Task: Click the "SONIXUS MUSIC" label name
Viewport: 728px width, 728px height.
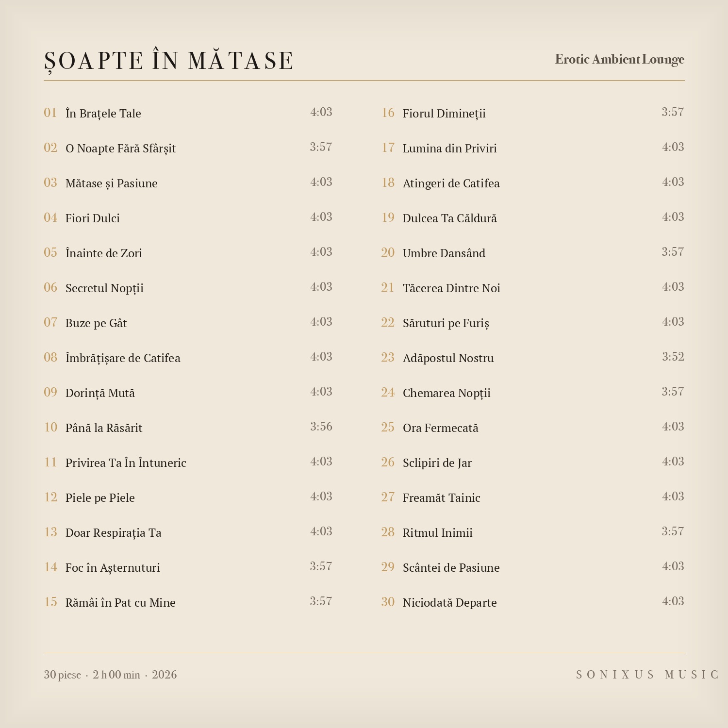Action: pos(647,675)
